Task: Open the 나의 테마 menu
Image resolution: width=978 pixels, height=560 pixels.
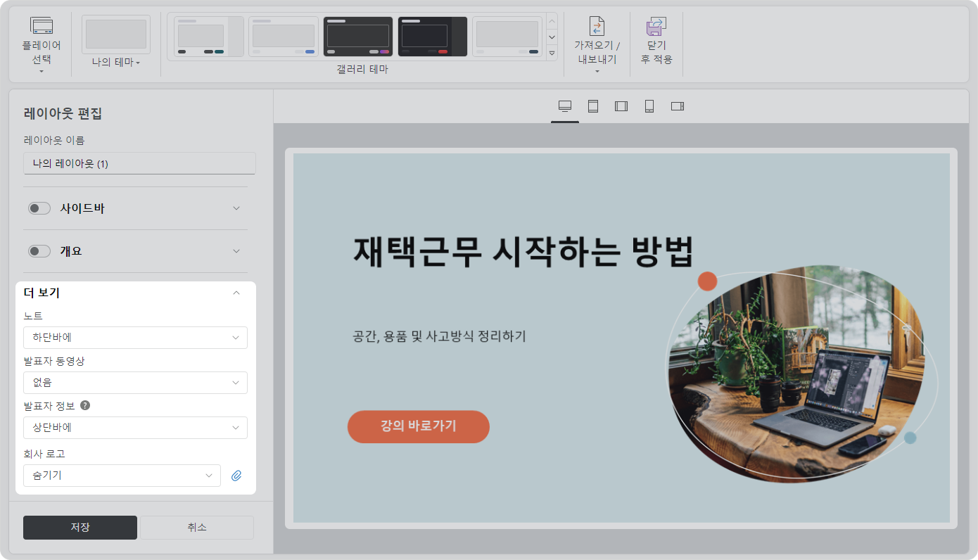Action: tap(116, 63)
